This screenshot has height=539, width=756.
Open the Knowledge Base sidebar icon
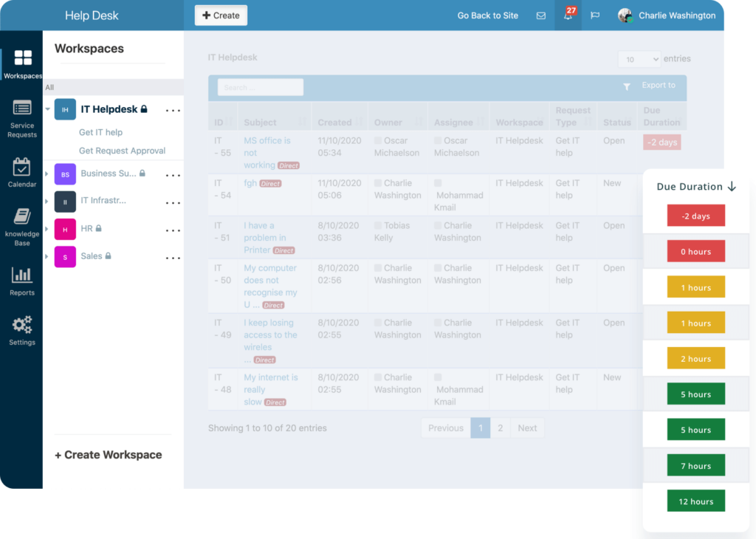[x=22, y=216]
